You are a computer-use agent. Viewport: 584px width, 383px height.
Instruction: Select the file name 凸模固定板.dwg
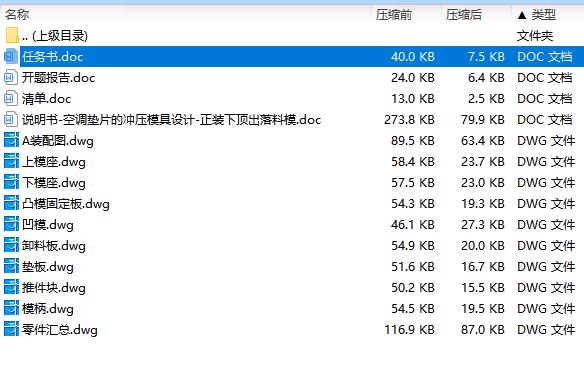66,204
